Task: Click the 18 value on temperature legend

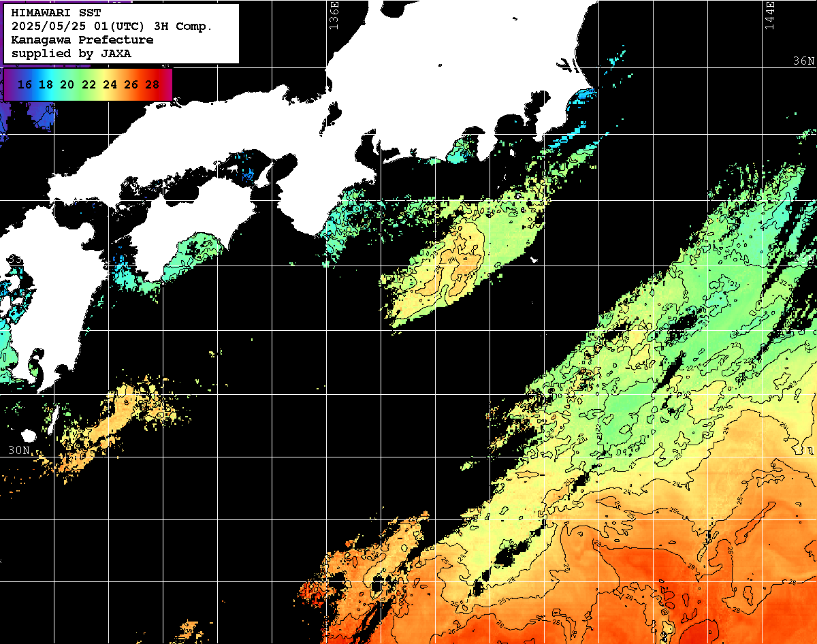Action: 46,84
